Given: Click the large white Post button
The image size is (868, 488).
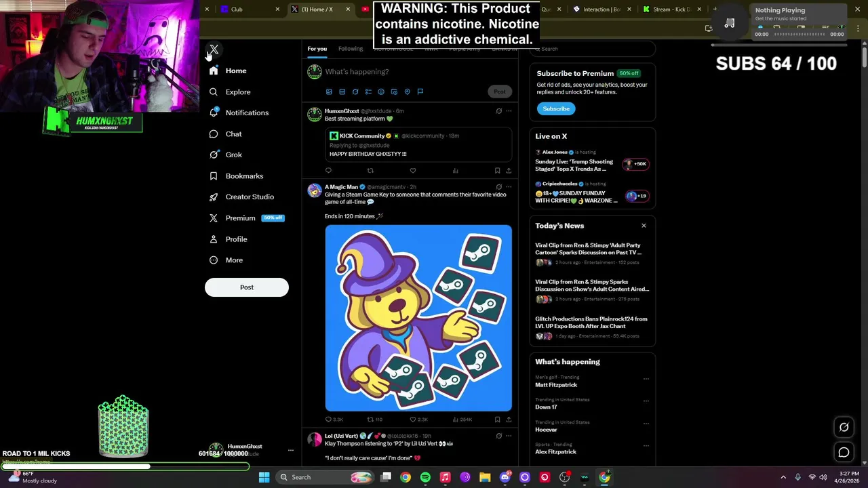Looking at the screenshot, I should (x=247, y=287).
